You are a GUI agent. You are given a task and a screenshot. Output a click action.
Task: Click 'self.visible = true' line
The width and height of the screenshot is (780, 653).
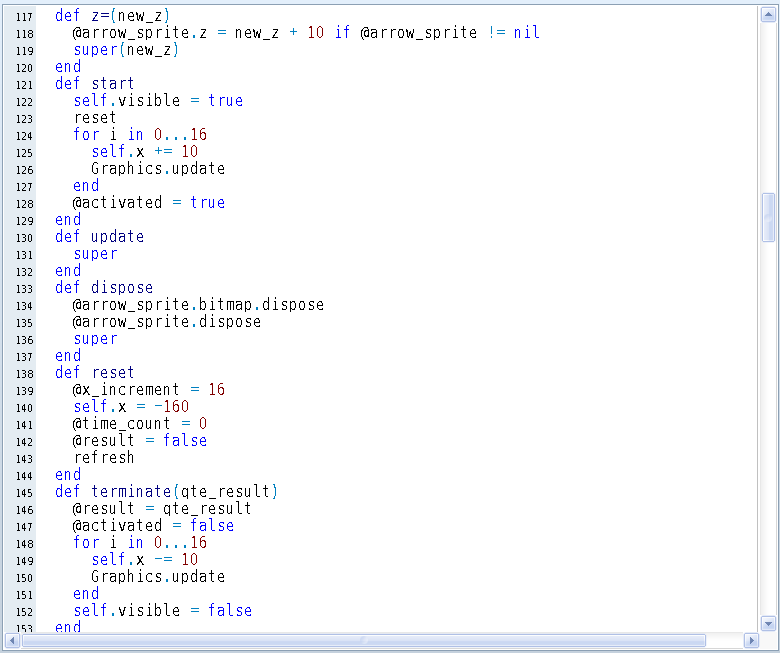coord(158,100)
